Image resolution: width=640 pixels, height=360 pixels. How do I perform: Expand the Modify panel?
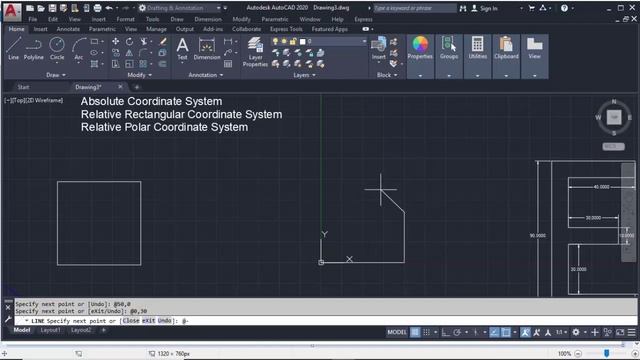coord(140,75)
